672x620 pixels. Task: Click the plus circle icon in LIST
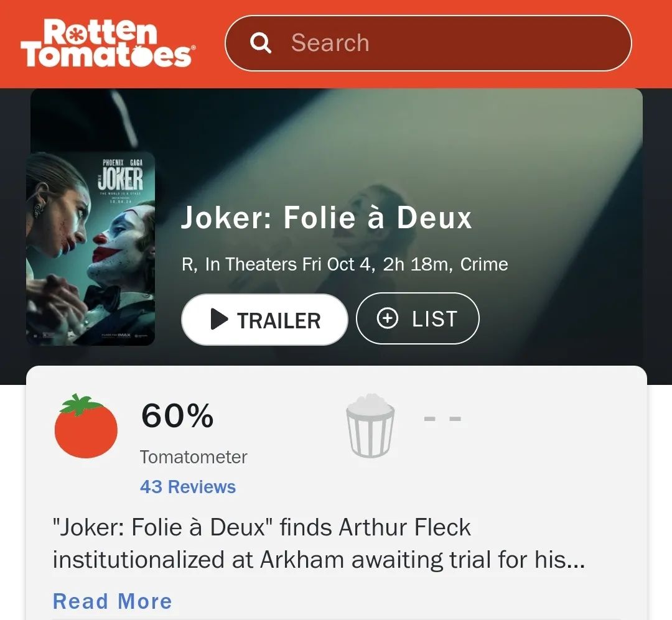(388, 318)
